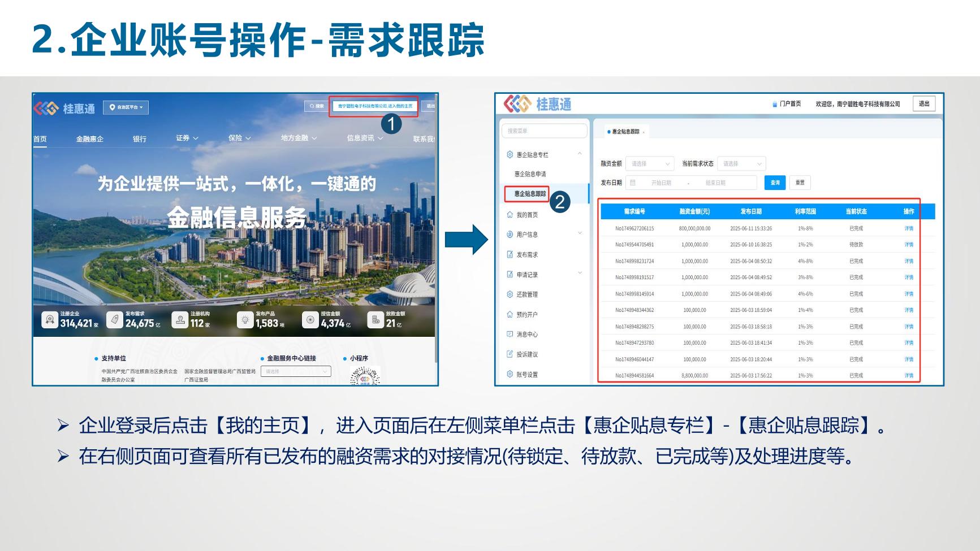Expand the 用户信息 sidebar menu
Screen dimensions: 980x551
coord(580,233)
